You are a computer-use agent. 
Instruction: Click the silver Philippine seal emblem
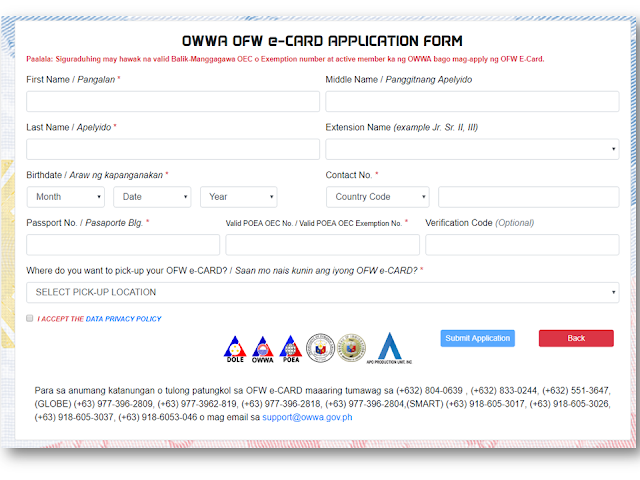pos(320,348)
